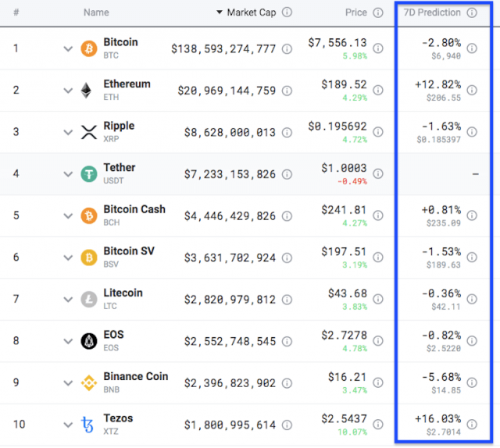The image size is (500, 448).
Task: Click the Ethereum diamond logo icon
Action: [x=86, y=91]
